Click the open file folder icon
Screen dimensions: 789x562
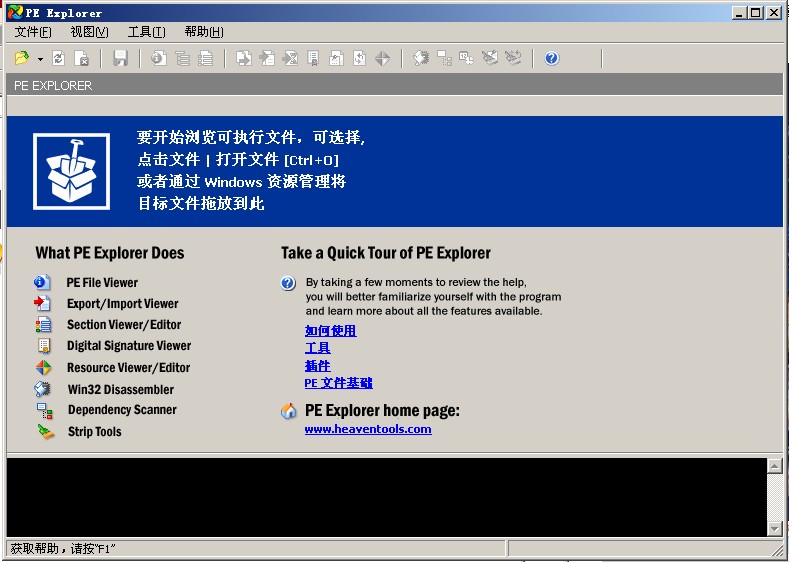click(22, 59)
